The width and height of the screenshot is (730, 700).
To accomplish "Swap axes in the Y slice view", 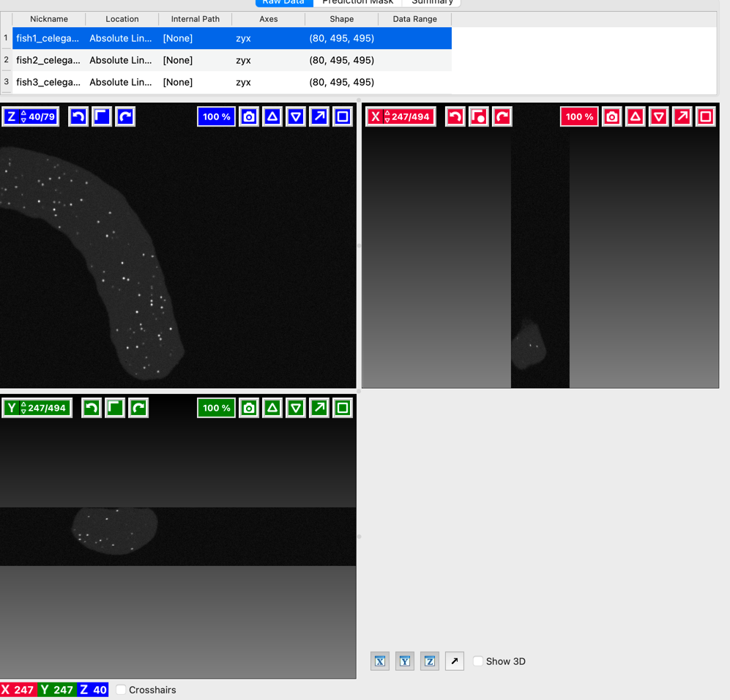I will pyautogui.click(x=114, y=408).
